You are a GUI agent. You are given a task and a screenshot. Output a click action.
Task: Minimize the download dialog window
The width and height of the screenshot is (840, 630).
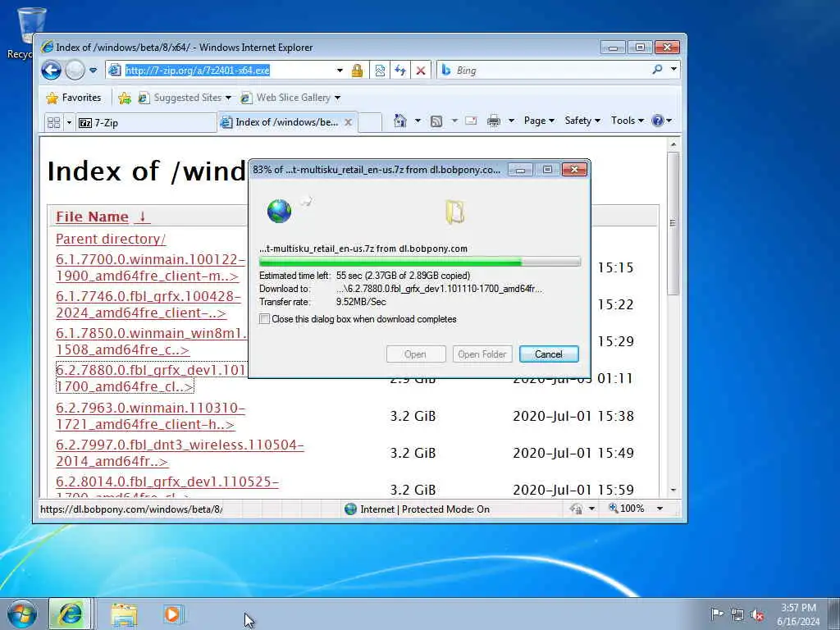pyautogui.click(x=520, y=170)
